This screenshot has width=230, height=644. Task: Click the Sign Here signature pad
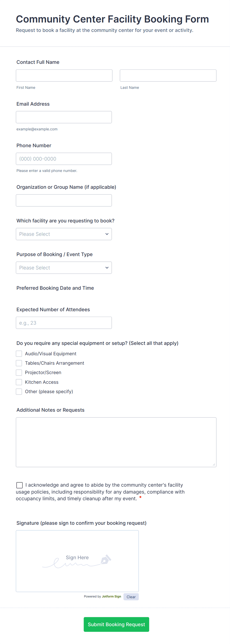[77, 561]
